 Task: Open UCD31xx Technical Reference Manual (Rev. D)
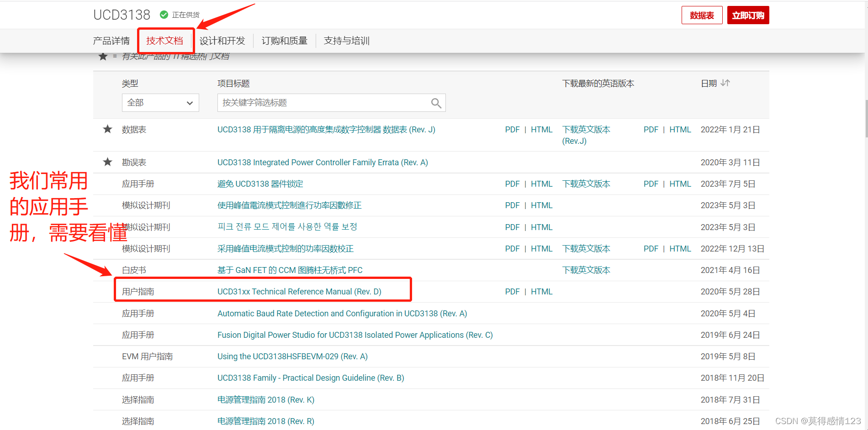(x=299, y=292)
